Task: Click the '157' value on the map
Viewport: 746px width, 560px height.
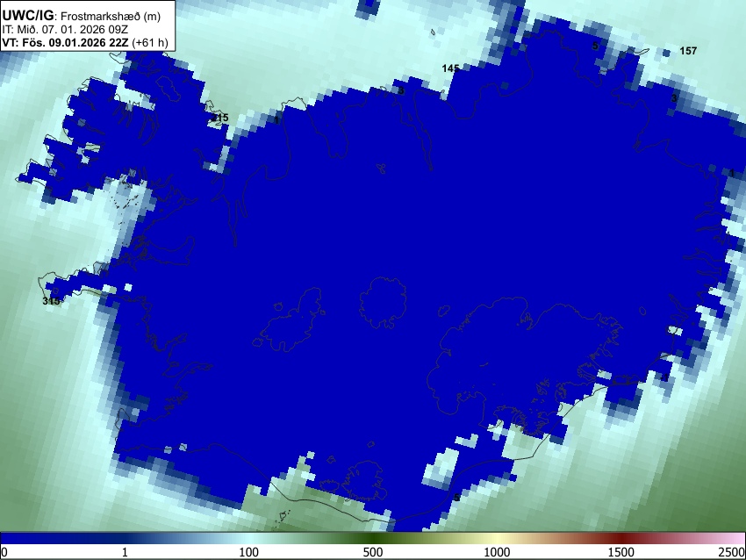Action: tap(688, 51)
